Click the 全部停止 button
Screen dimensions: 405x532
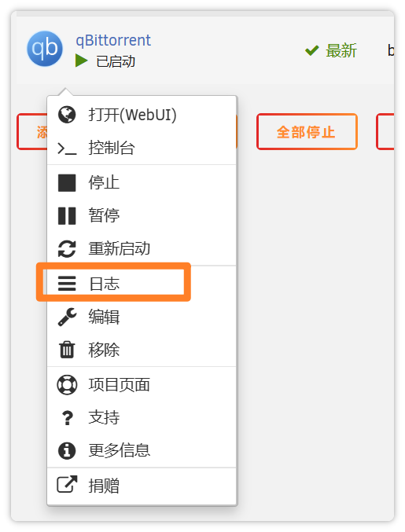click(307, 132)
